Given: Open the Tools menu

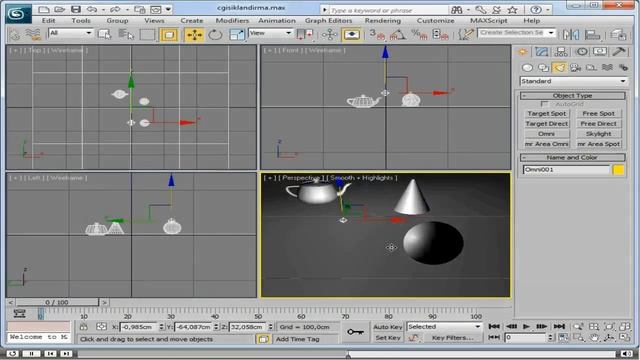Looking at the screenshot, I should pos(81,20).
